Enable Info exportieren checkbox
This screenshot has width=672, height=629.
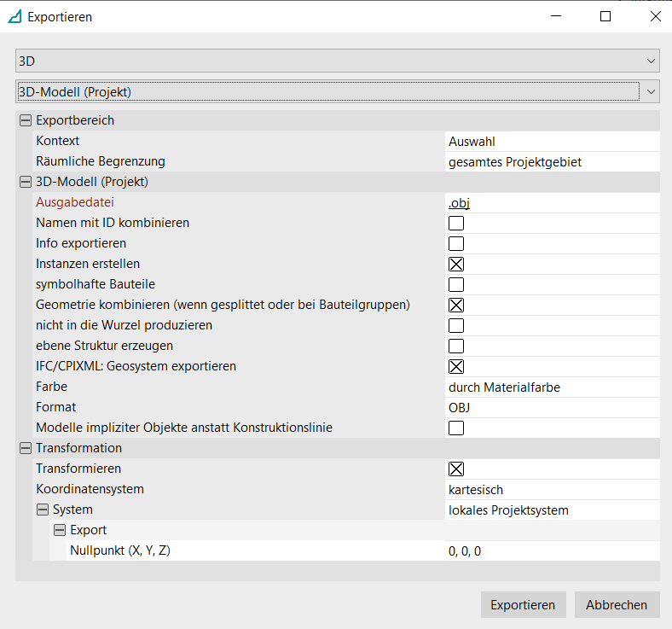pos(456,244)
